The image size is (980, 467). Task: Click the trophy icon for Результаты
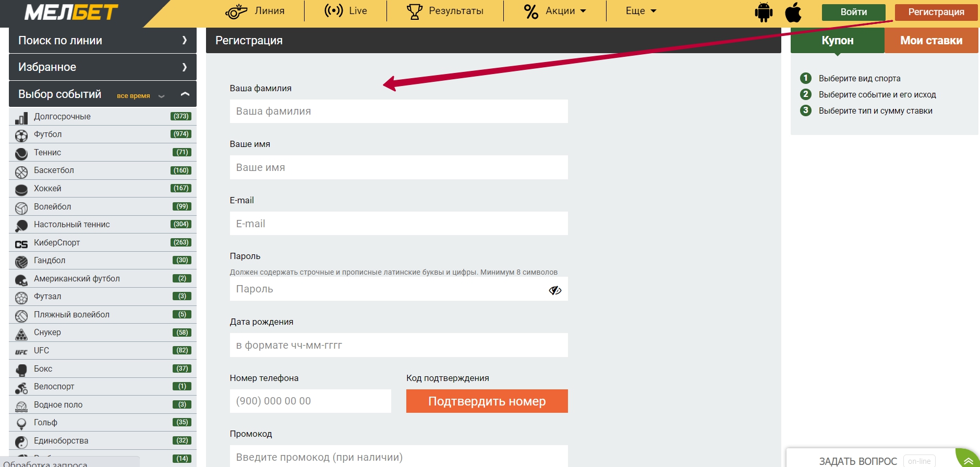[x=415, y=11]
